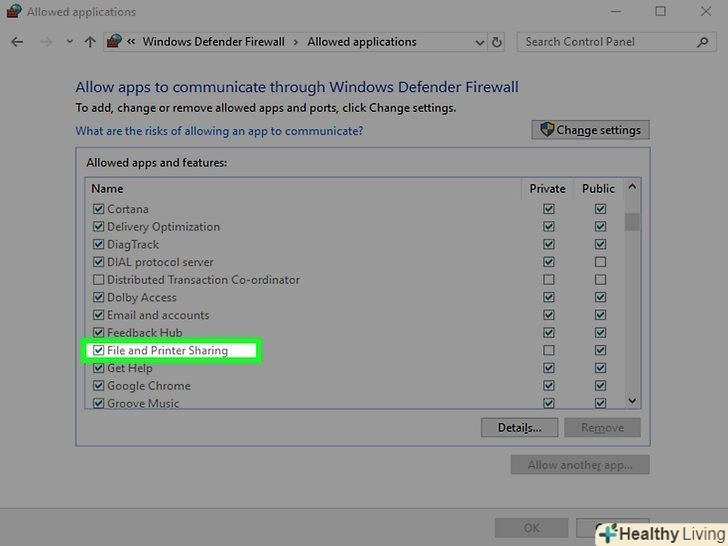This screenshot has width=728, height=546.
Task: Toggle DiagTrack name checkbox
Action: pos(98,244)
